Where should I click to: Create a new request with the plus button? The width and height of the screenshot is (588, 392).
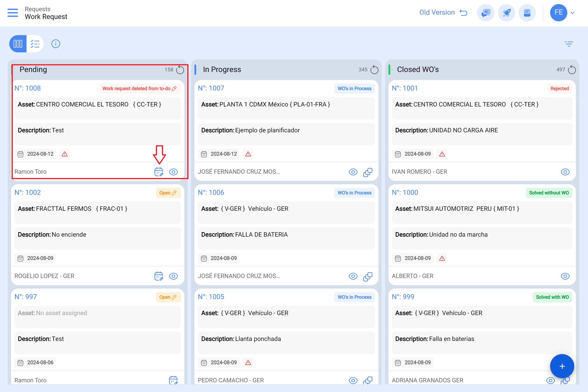[562, 366]
